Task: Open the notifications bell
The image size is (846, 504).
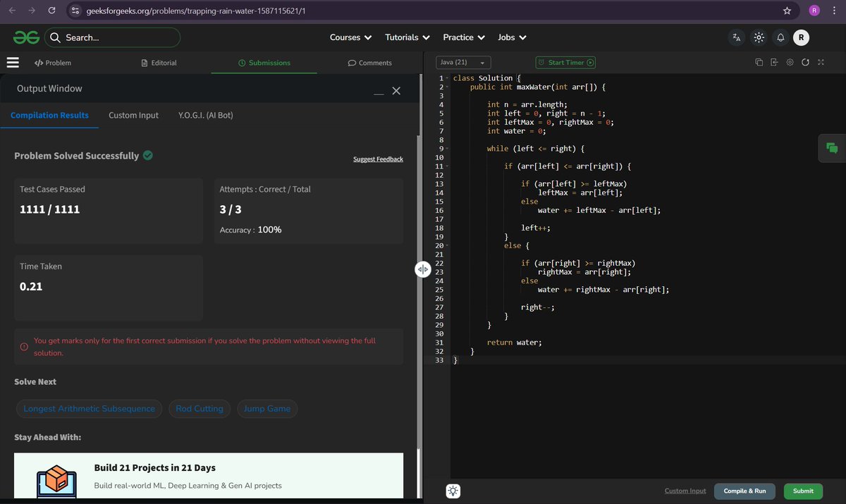Action: (780, 37)
